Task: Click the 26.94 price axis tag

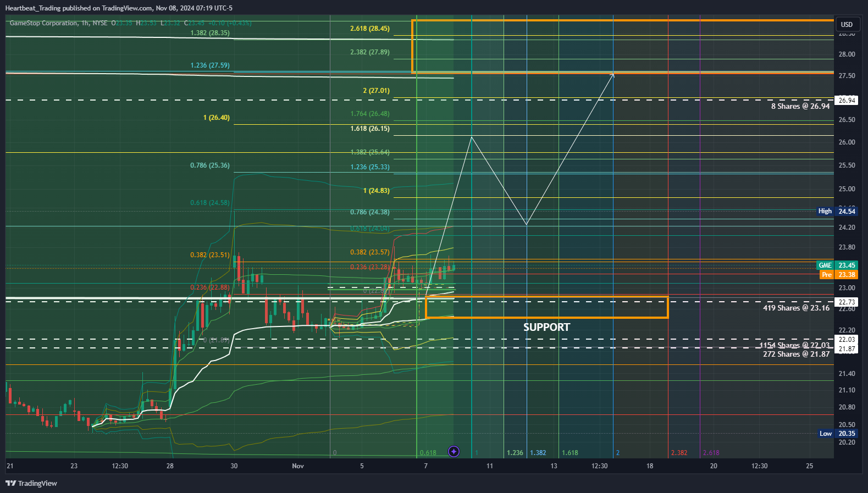Action: pos(847,100)
